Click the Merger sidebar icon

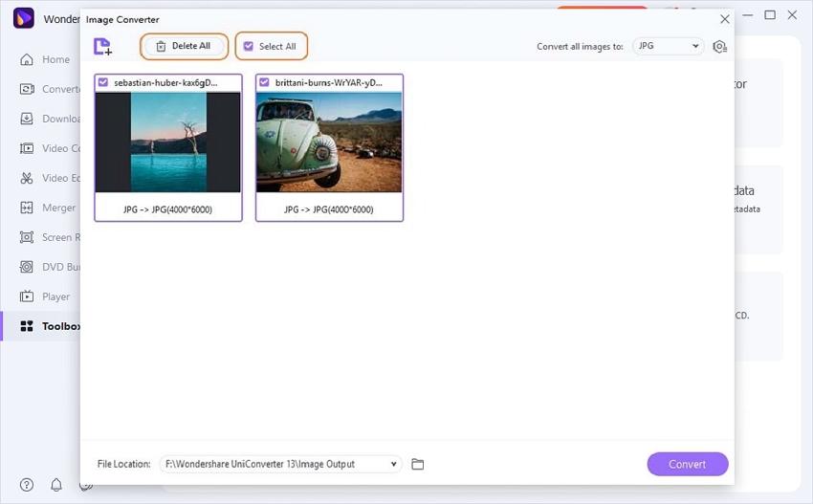pyautogui.click(x=27, y=208)
